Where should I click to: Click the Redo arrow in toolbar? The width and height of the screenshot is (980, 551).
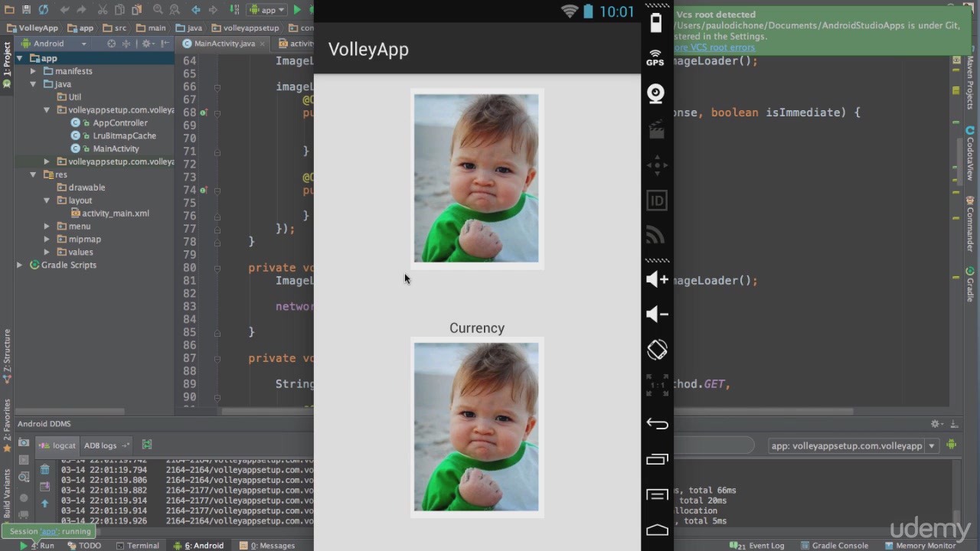pos(81,10)
